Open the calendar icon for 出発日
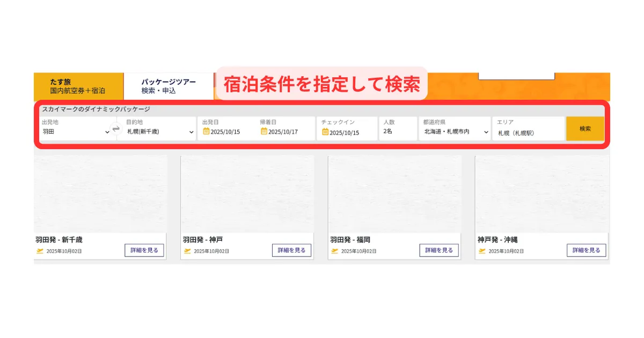 coord(206,132)
